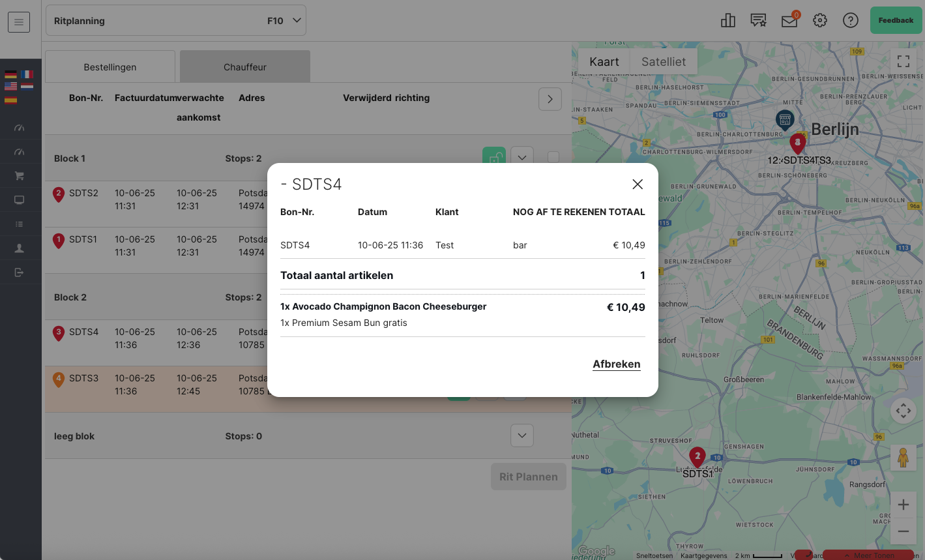Viewport: 925px width, 560px height.
Task: Open the monitor screen sidebar icon
Action: 19,200
